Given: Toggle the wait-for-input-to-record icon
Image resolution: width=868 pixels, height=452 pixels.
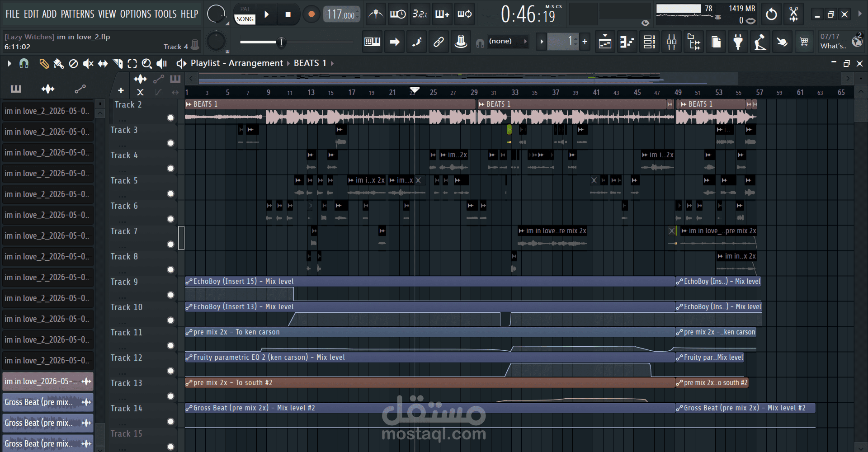Looking at the screenshot, I should click(398, 14).
